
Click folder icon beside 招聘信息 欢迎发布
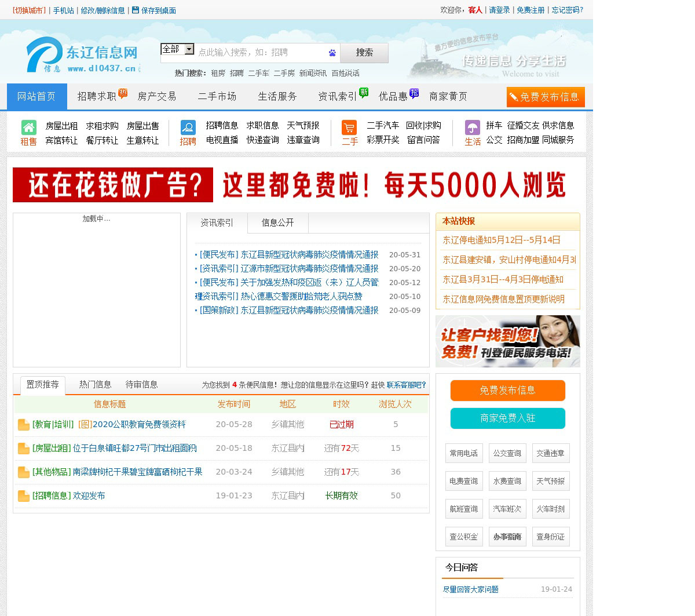coord(24,496)
